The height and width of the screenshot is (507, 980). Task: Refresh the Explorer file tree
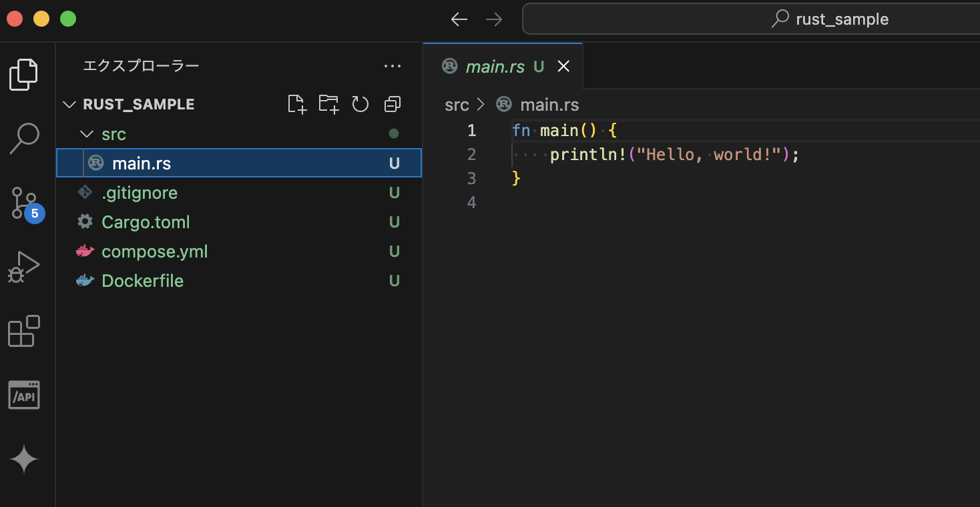360,104
